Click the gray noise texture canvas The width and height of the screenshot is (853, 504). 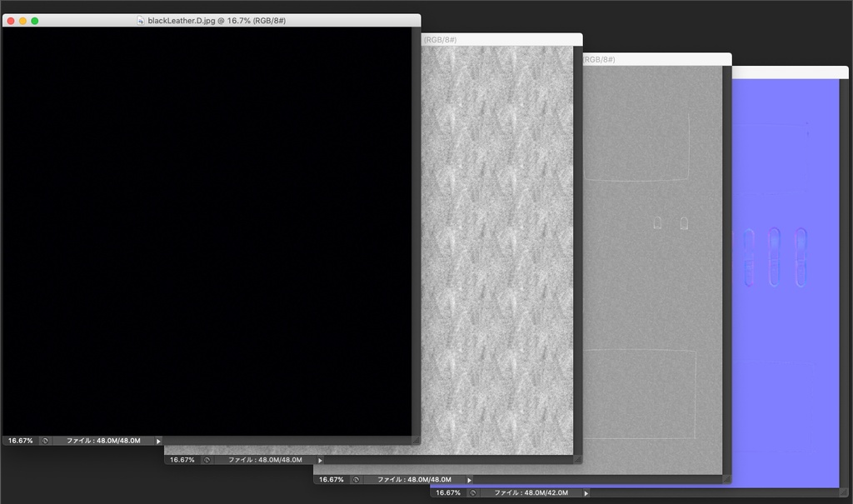(x=496, y=251)
